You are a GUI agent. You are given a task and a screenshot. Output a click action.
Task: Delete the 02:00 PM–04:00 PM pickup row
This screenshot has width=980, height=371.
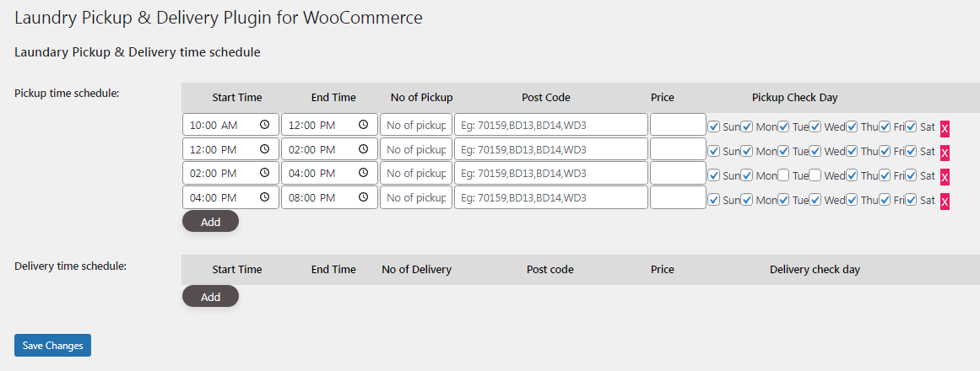945,177
